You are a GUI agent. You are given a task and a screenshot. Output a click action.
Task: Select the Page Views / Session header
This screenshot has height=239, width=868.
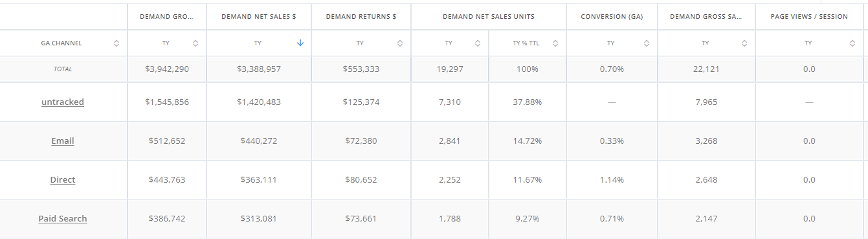point(809,16)
